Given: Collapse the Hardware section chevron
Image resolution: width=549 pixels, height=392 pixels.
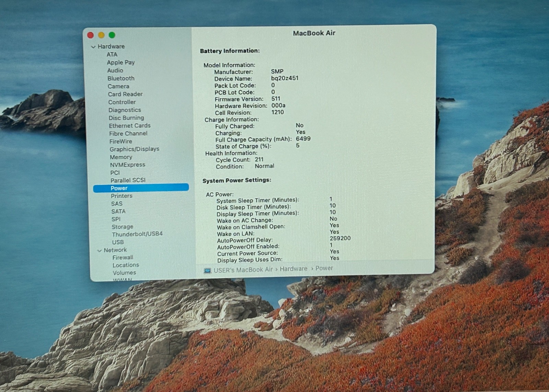Looking at the screenshot, I should 93,47.
